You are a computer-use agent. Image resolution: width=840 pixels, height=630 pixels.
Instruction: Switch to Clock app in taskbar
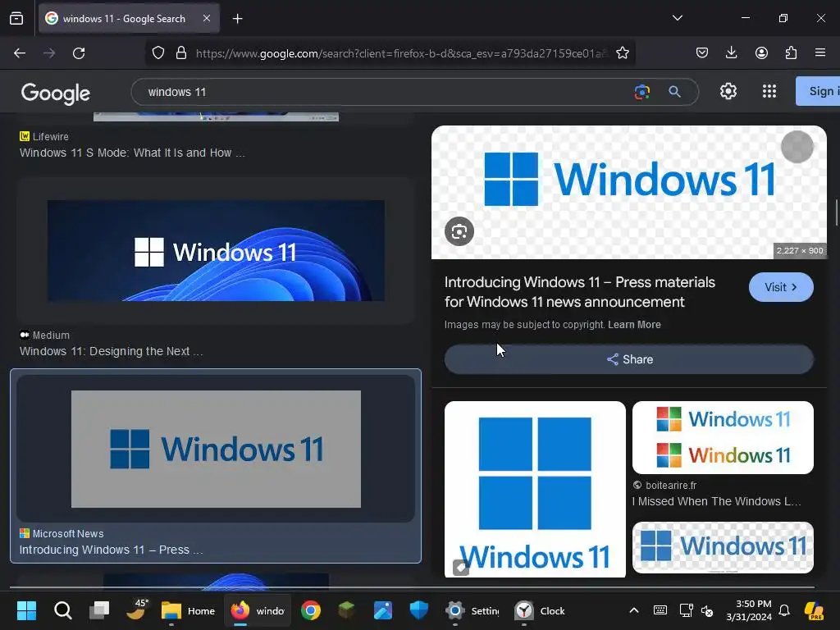540,610
